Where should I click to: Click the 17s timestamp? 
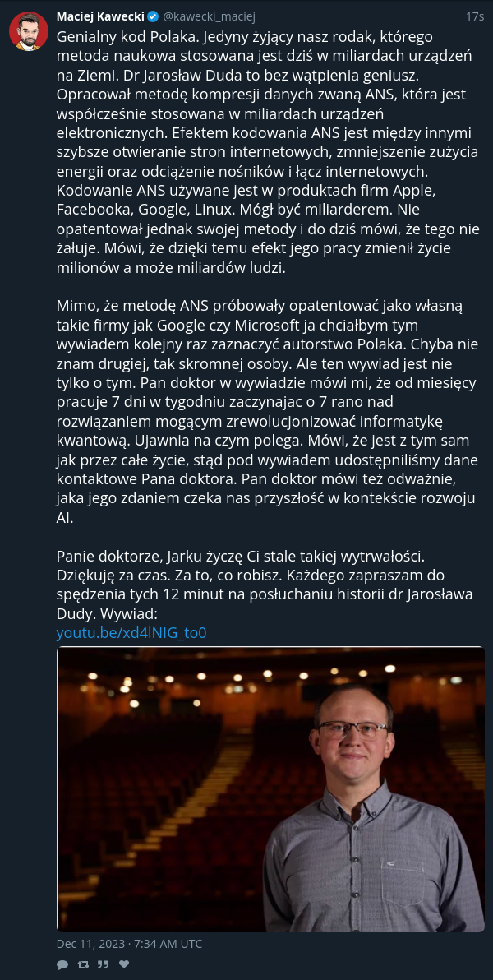[475, 16]
